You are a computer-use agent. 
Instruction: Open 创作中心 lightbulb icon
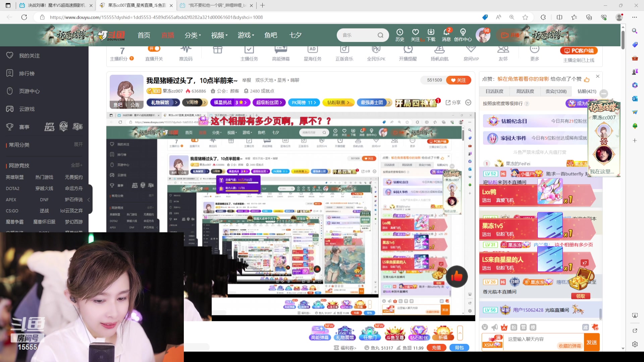tap(463, 35)
